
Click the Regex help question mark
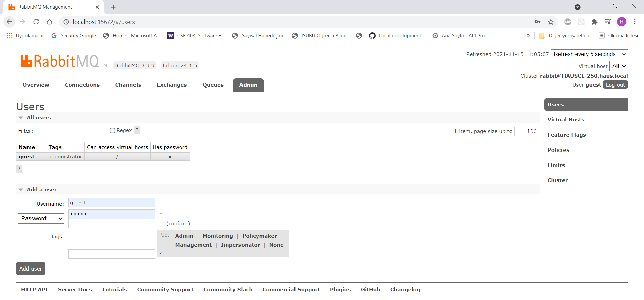(137, 130)
